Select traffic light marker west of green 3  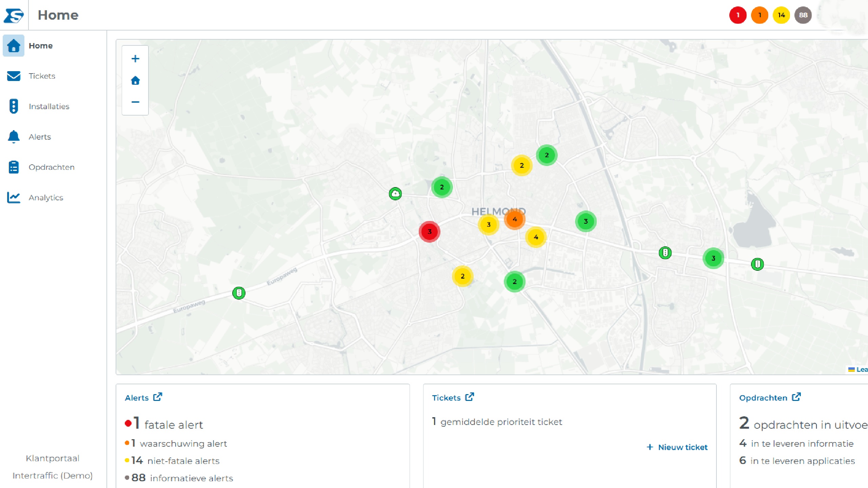[x=665, y=253]
